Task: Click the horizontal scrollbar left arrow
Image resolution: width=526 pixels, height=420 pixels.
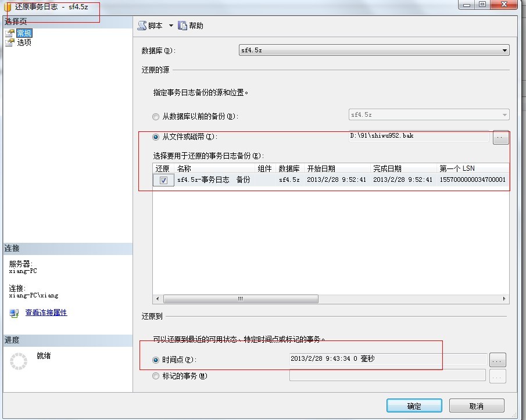Action: (x=158, y=299)
